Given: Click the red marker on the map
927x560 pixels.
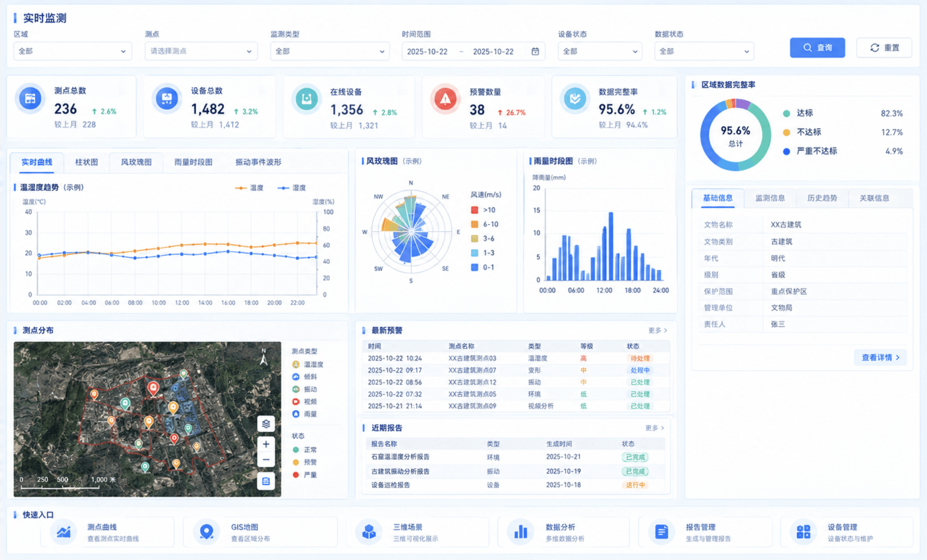Looking at the screenshot, I should 153,388.
